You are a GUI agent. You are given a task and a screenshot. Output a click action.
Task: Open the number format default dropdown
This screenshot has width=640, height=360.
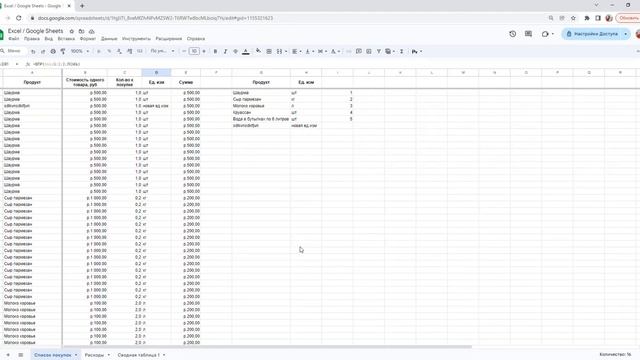click(x=162, y=51)
